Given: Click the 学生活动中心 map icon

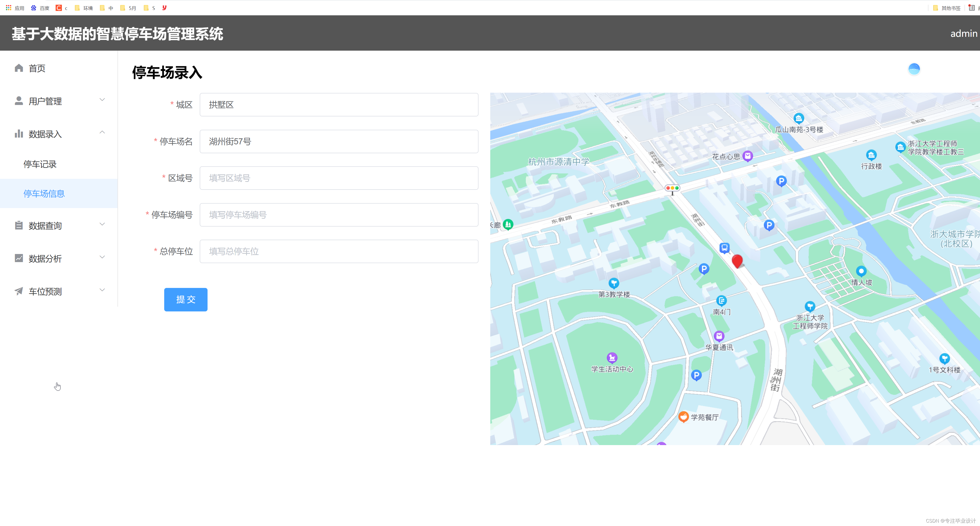Looking at the screenshot, I should coord(612,357).
